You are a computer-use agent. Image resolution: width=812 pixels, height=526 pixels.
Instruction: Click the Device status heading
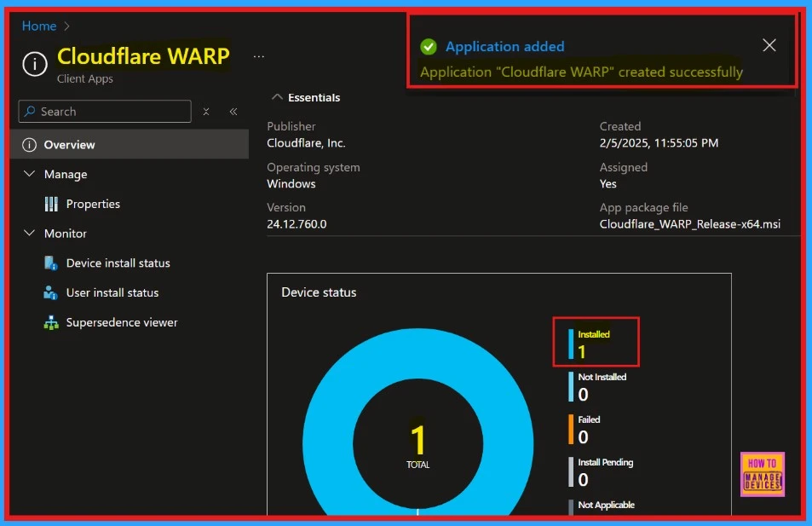(319, 292)
